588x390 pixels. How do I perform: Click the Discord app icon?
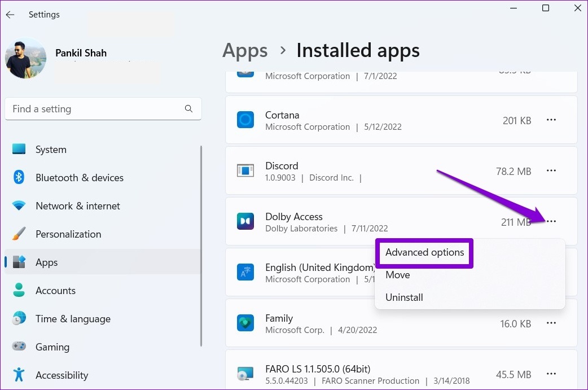point(245,171)
